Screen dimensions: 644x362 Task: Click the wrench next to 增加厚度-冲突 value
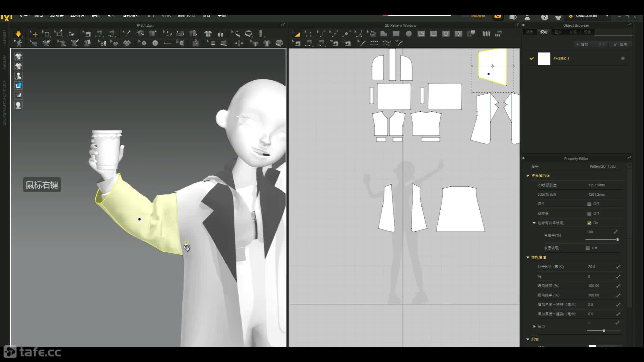[x=618, y=304]
